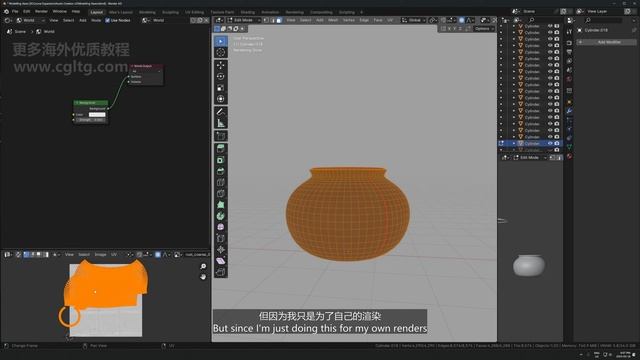Viewport: 640px width, 360px height.
Task: Add a new workspace with plus tab
Action: click(x=361, y=12)
